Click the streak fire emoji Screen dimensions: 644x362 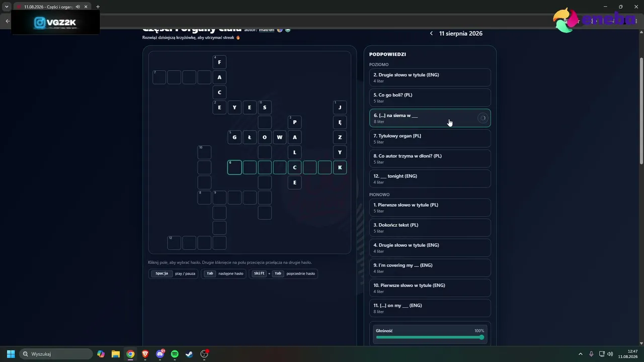pos(238,38)
